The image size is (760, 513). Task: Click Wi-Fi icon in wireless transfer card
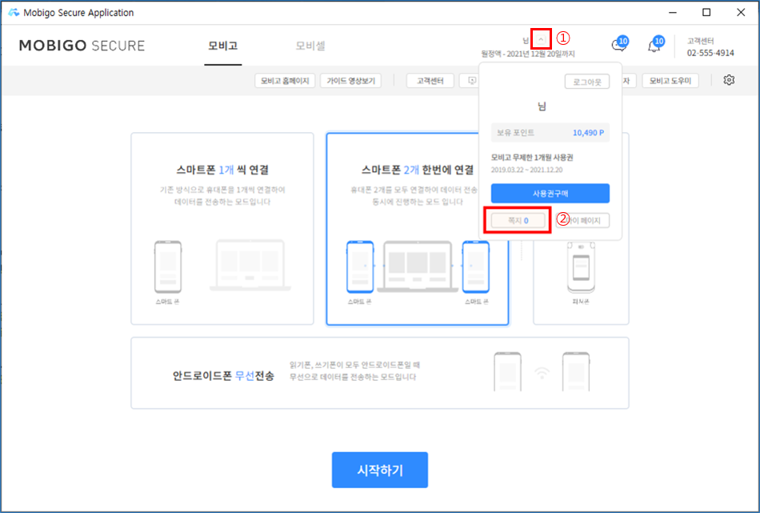click(542, 372)
